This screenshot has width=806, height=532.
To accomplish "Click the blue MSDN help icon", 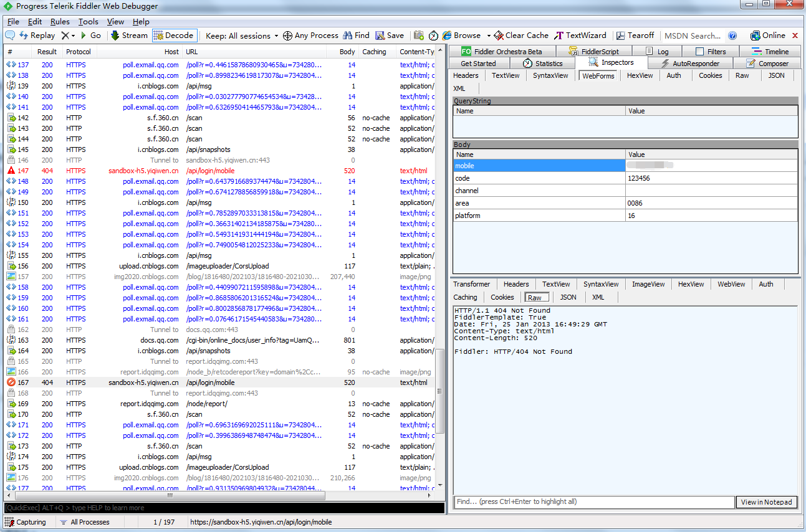I will coord(732,36).
